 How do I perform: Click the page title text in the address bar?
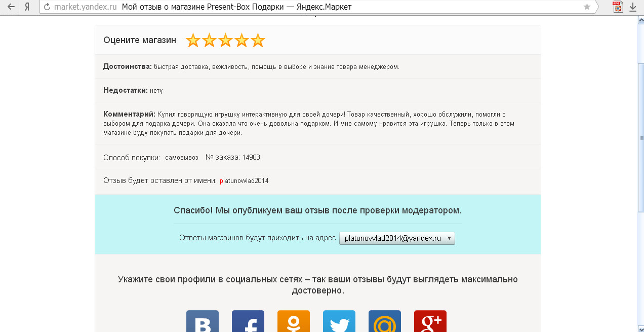pos(237,7)
